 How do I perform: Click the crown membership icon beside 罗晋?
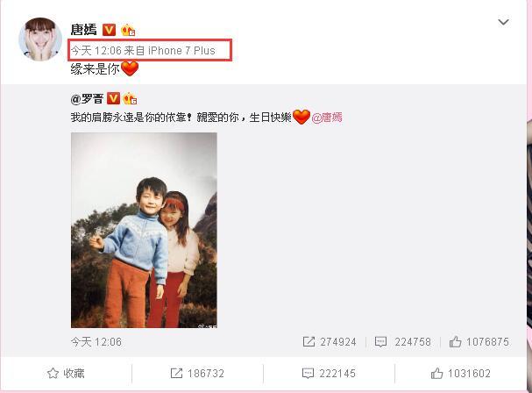(130, 99)
